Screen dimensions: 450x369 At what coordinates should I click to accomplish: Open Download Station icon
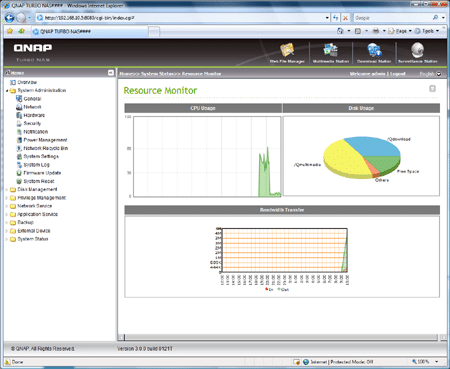click(x=374, y=53)
